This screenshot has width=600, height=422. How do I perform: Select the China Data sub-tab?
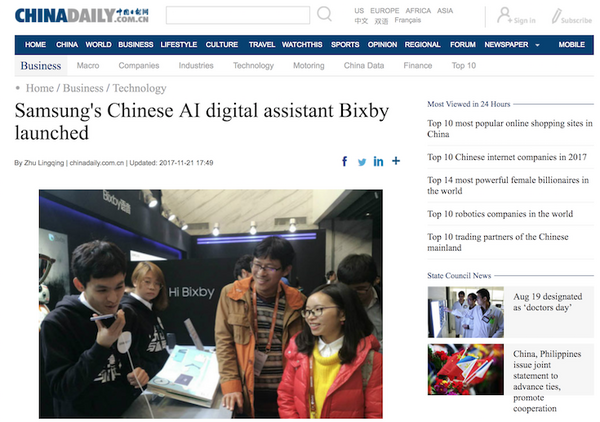point(363,66)
